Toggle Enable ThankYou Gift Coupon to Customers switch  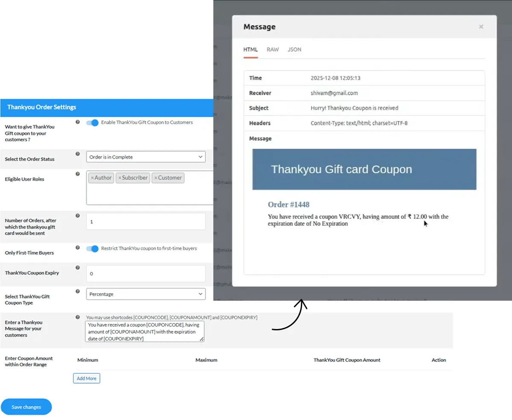[92, 122]
